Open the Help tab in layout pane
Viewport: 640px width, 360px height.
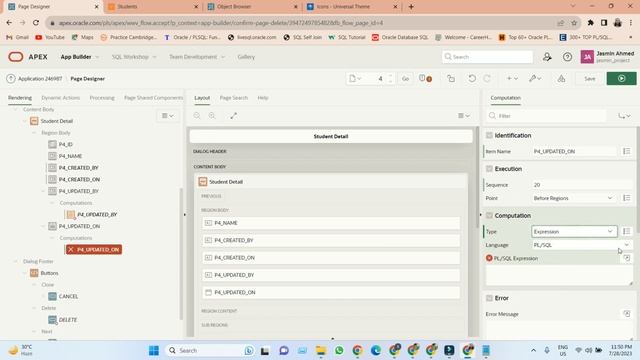pos(263,98)
